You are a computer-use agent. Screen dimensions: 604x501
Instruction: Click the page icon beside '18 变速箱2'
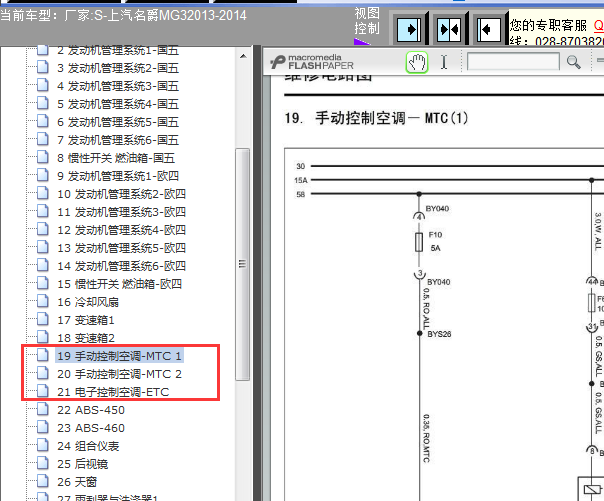pyautogui.click(x=42, y=337)
